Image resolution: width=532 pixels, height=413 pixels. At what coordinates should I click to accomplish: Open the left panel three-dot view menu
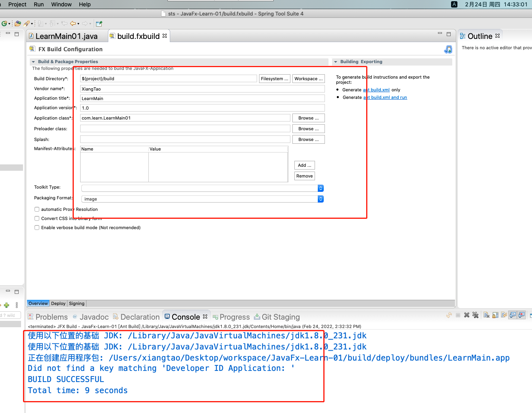pos(17,305)
